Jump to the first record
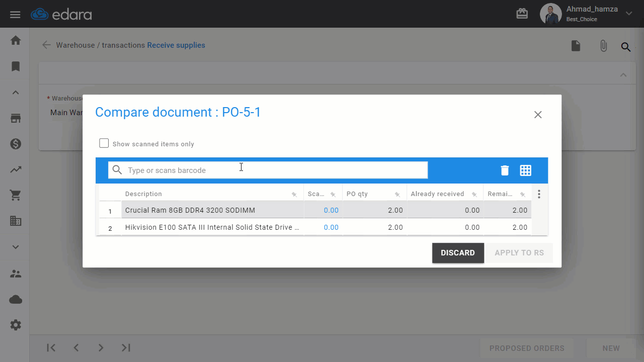This screenshot has width=644, height=362. pos(51,348)
